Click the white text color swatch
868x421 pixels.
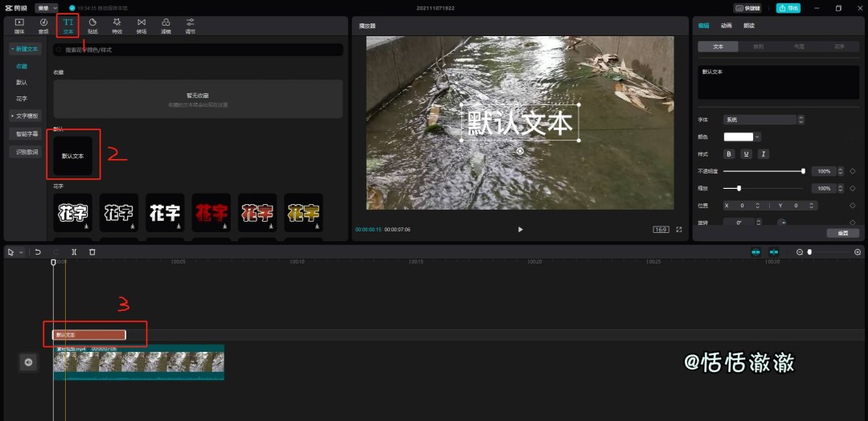click(739, 137)
